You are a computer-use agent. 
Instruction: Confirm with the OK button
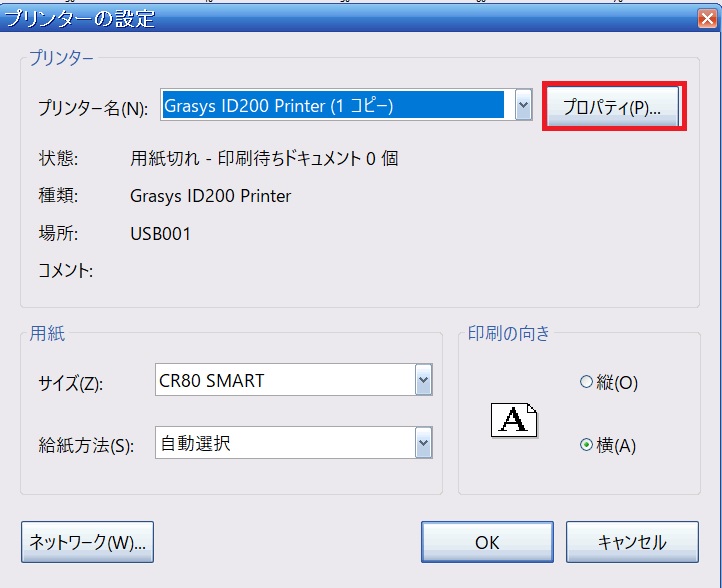(x=487, y=542)
